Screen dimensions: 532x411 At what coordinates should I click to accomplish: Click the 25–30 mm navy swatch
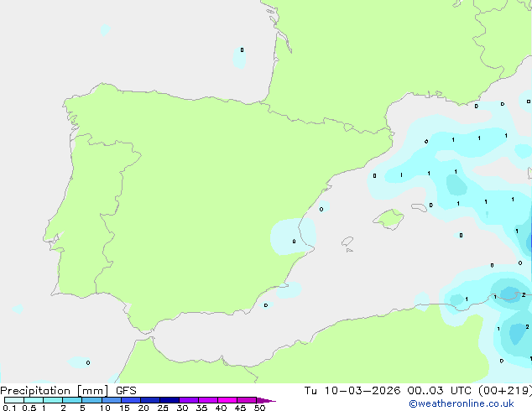(x=170, y=400)
